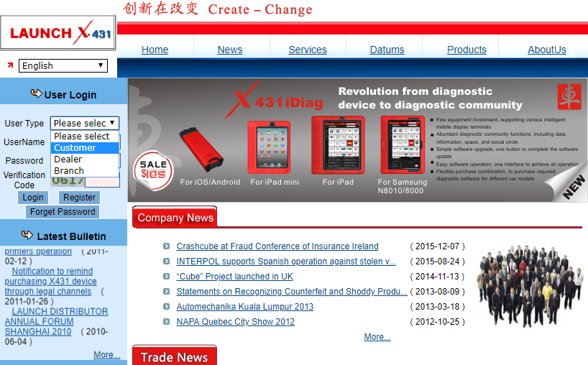Open the printers operation bulletin link
The height and width of the screenshot is (365, 588).
(x=38, y=251)
